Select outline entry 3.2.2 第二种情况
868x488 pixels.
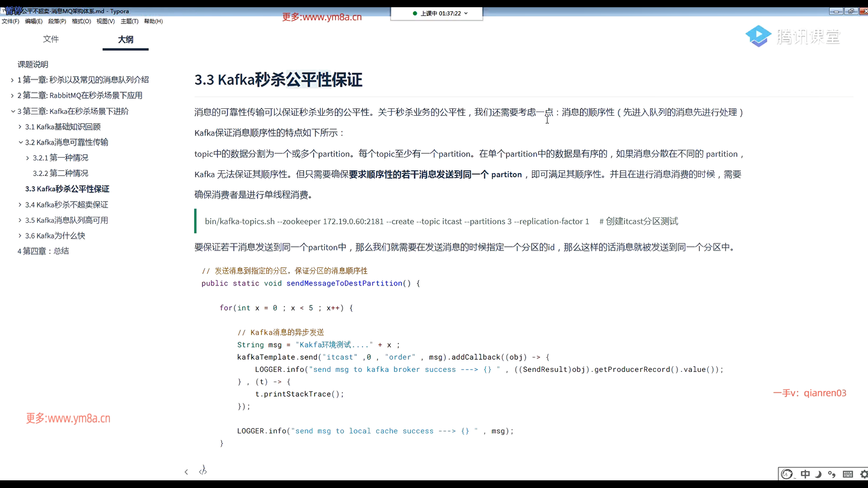pyautogui.click(x=60, y=174)
